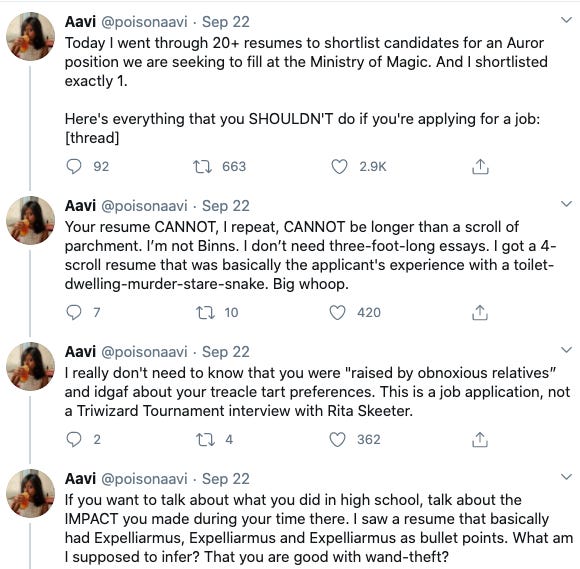This screenshot has height=569, width=580.
Task: Expand options chevron on parchment tweet
Action: tap(566, 204)
